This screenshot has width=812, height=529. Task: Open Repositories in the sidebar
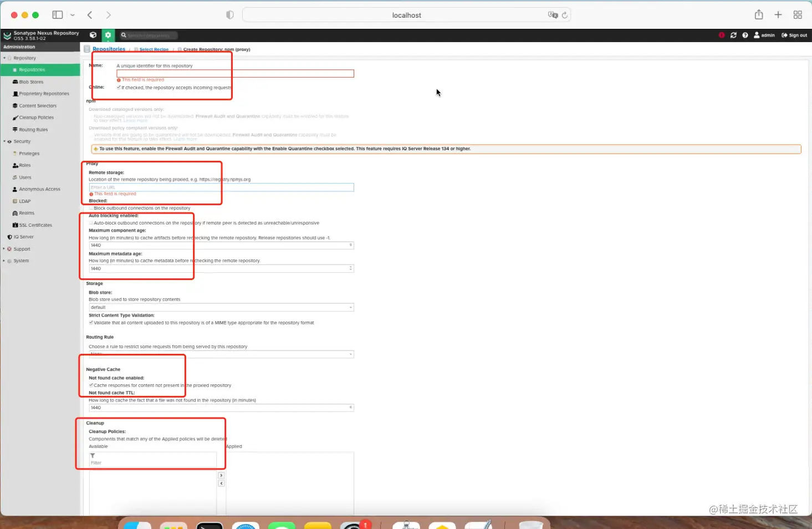coord(32,70)
